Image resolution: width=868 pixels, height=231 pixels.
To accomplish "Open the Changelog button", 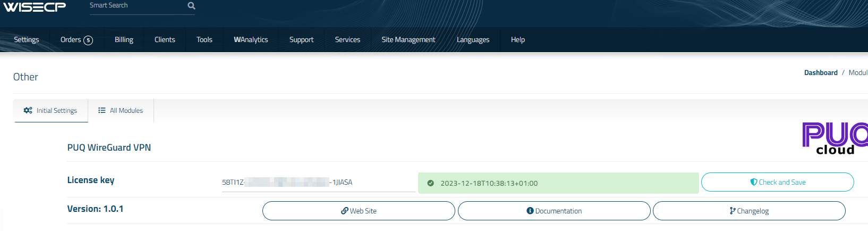I will click(749, 211).
